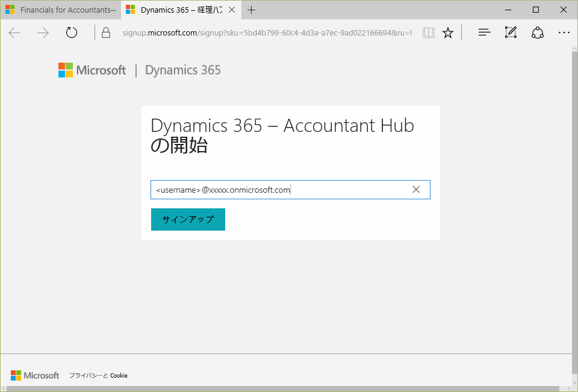Screen dimensions: 578x392
Task: Minimize the browser window
Action: [508, 10]
